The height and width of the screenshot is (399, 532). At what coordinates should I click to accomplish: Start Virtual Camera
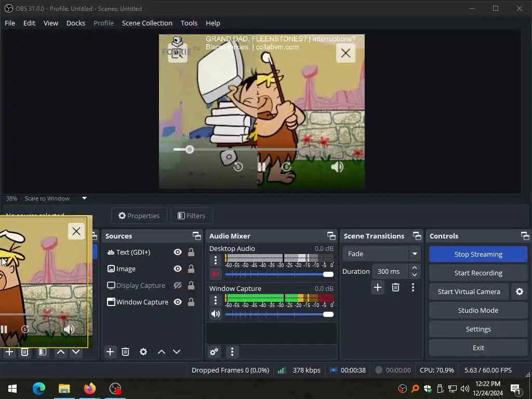pos(469,291)
